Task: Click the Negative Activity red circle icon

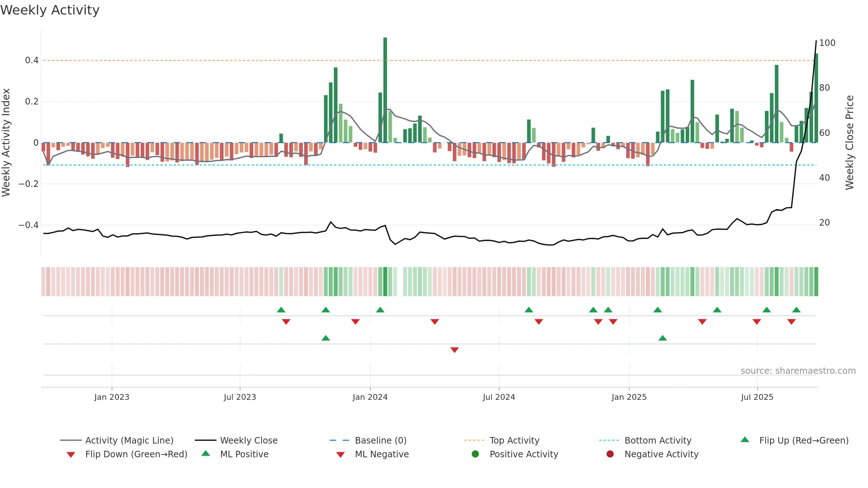Action: tap(610, 454)
